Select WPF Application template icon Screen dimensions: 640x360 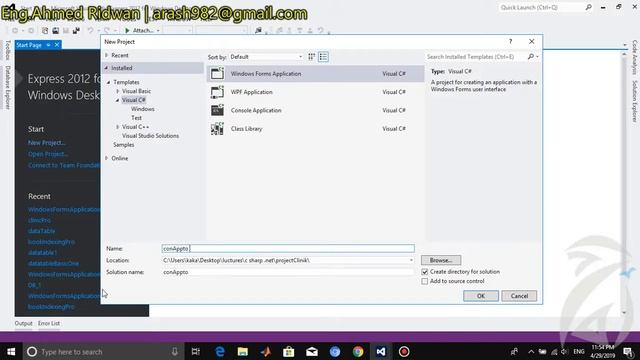(217, 92)
